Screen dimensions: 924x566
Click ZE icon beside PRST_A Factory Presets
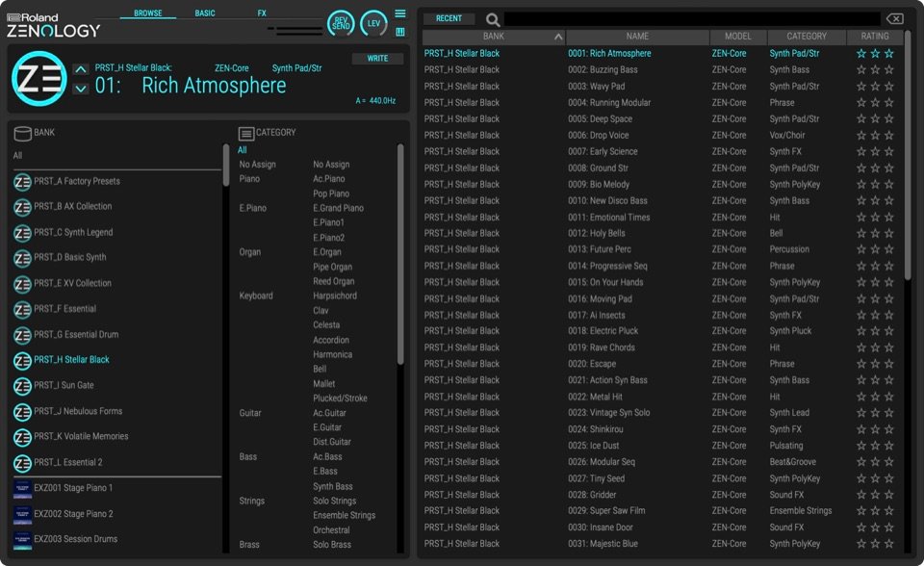(22, 182)
